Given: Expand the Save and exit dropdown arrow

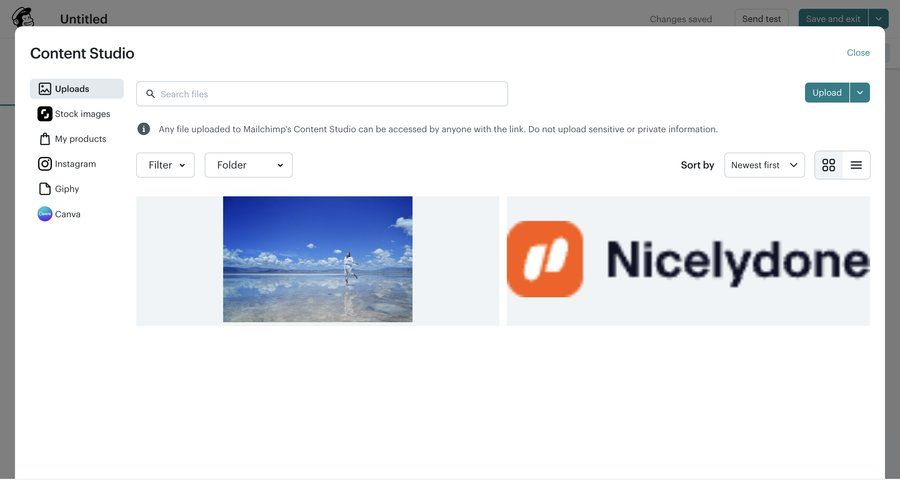Looking at the screenshot, I should [878, 19].
